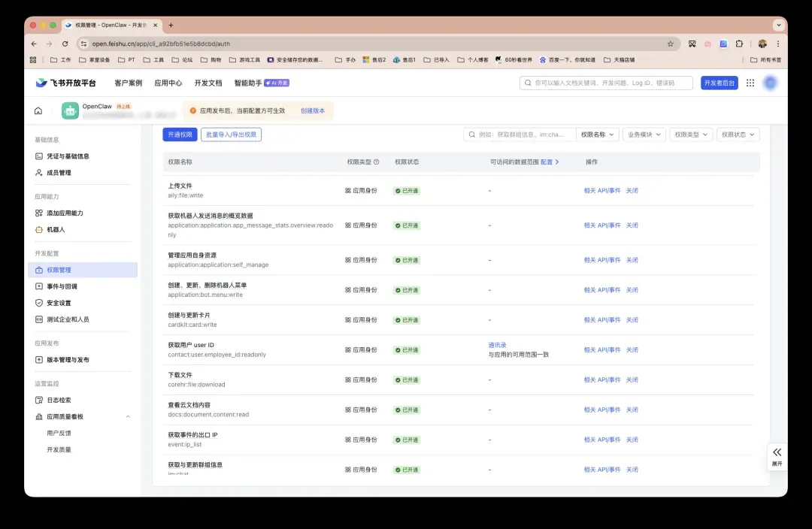Click the help icon next to 权限类型

click(377, 162)
